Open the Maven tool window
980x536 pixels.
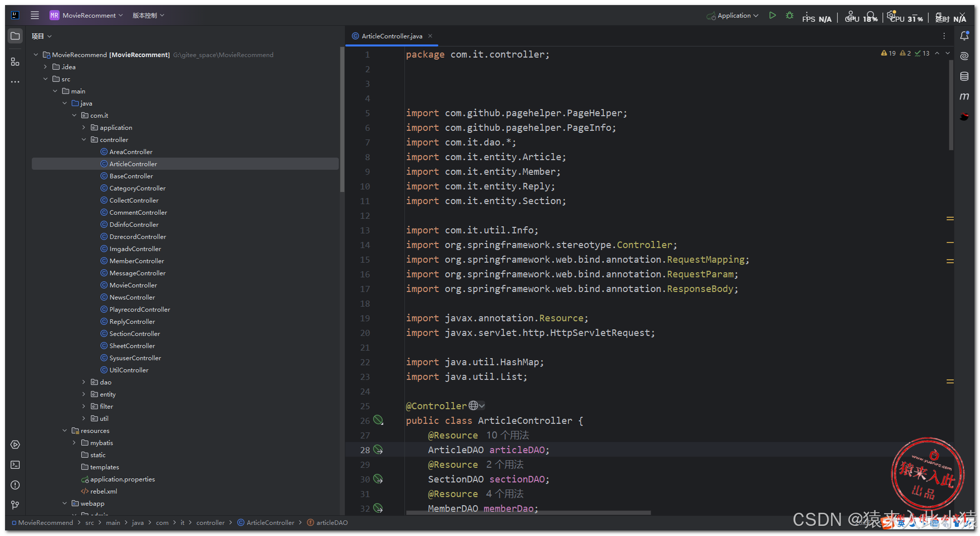[964, 96]
